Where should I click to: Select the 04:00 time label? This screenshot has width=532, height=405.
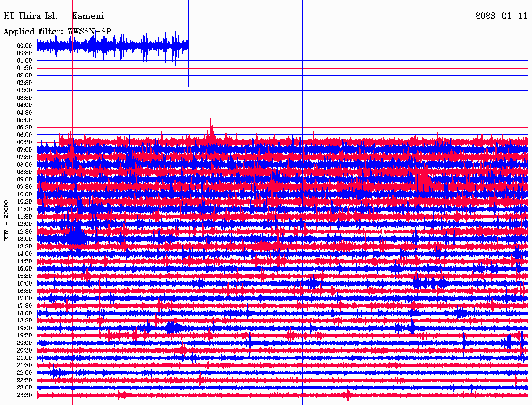tap(24, 105)
